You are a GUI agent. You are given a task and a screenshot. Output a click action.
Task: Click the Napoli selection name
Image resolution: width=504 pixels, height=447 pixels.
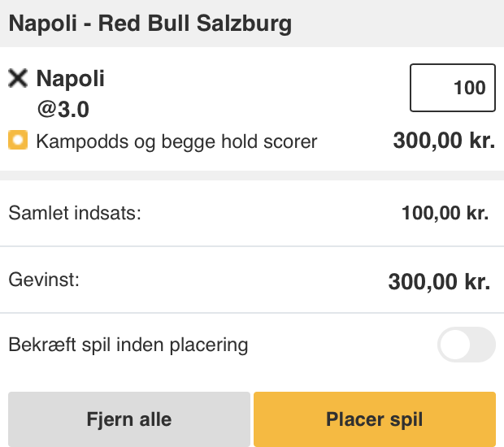pos(71,78)
